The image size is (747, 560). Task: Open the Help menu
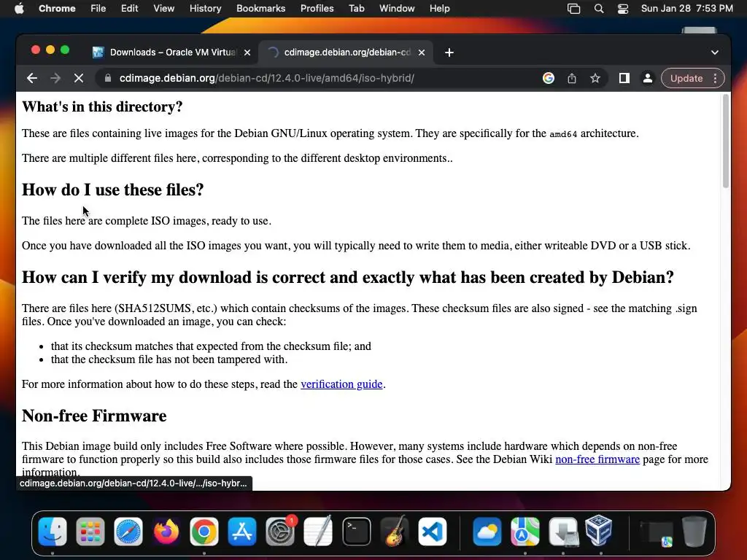pos(439,8)
